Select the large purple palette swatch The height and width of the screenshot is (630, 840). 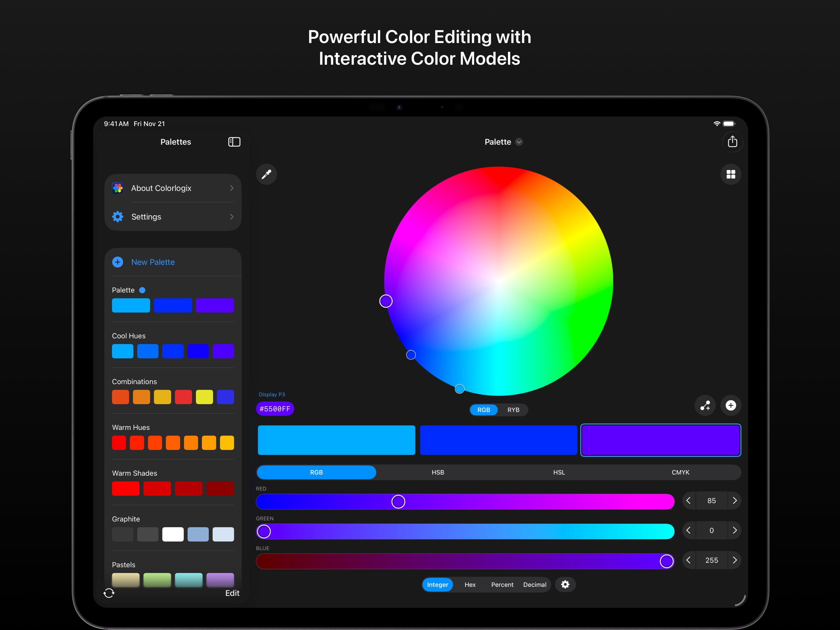click(x=661, y=440)
